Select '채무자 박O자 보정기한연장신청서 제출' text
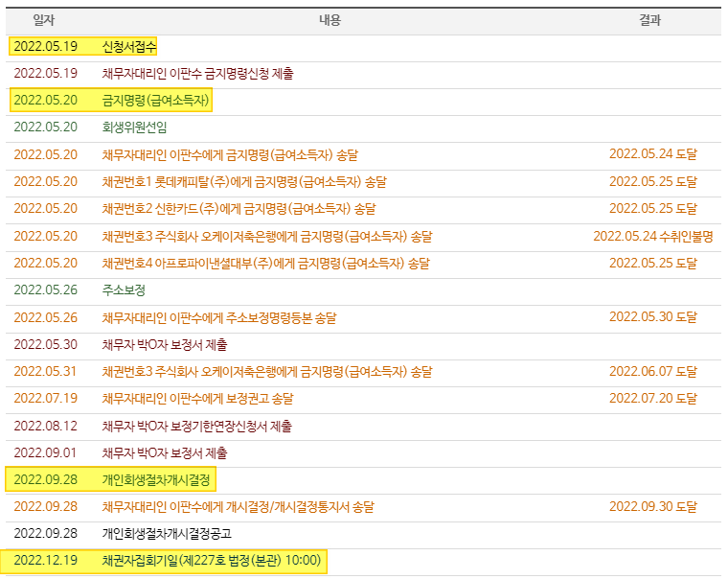Screen dimensions: 728x579 click(197, 427)
